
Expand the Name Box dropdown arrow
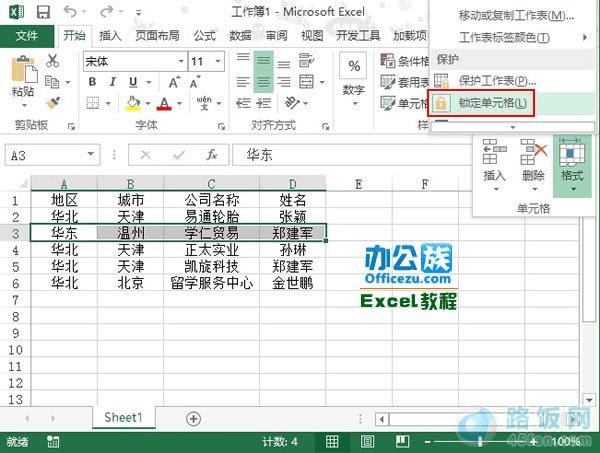pos(91,154)
